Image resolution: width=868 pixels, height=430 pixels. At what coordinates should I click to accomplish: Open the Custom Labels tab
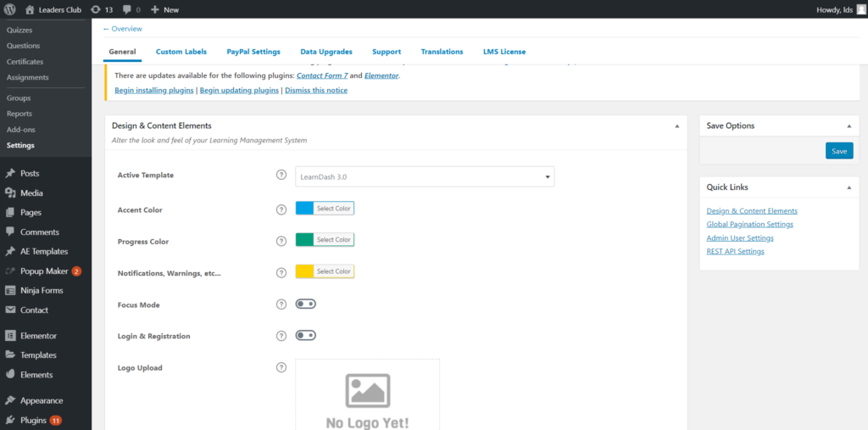click(x=181, y=52)
